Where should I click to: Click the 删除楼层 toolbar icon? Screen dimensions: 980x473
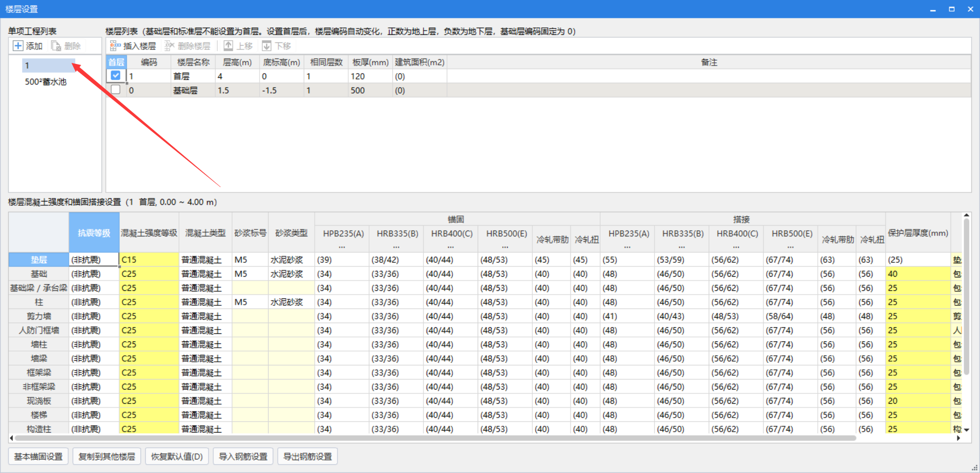tap(169, 46)
